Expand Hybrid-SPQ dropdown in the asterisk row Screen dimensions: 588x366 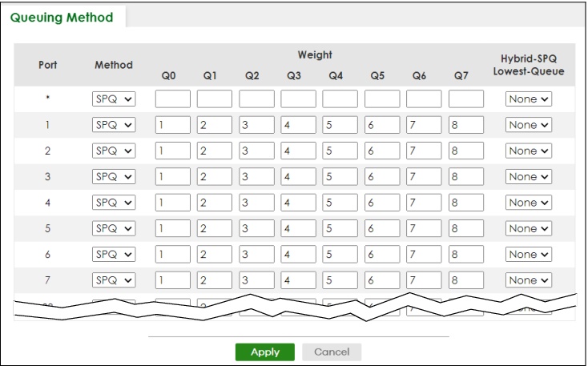pyautogui.click(x=529, y=99)
